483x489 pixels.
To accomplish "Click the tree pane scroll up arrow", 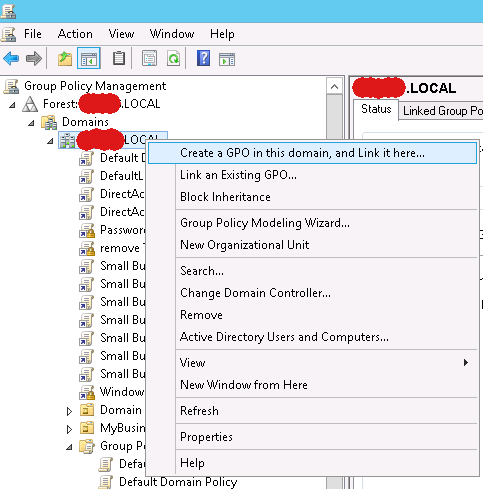I will [x=334, y=87].
